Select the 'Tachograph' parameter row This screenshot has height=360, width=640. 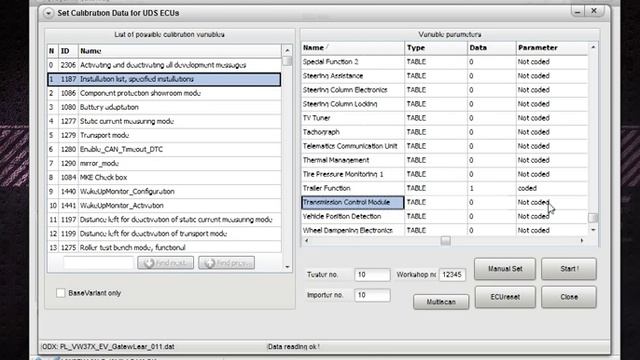click(x=444, y=132)
